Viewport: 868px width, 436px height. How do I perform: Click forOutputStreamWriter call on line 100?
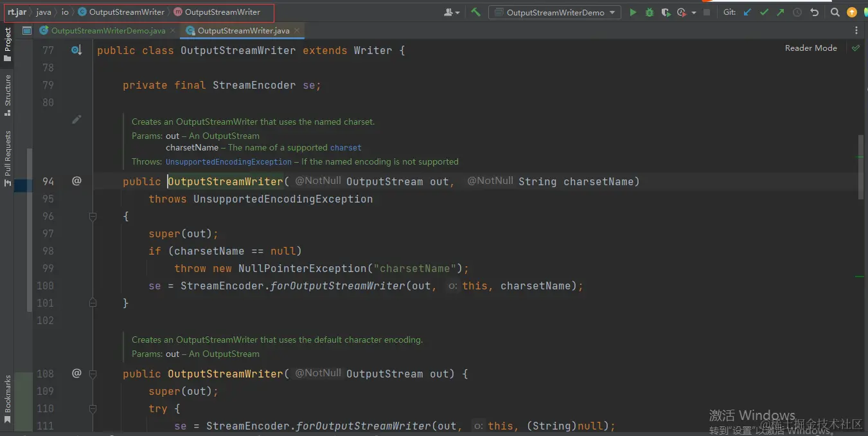point(338,286)
